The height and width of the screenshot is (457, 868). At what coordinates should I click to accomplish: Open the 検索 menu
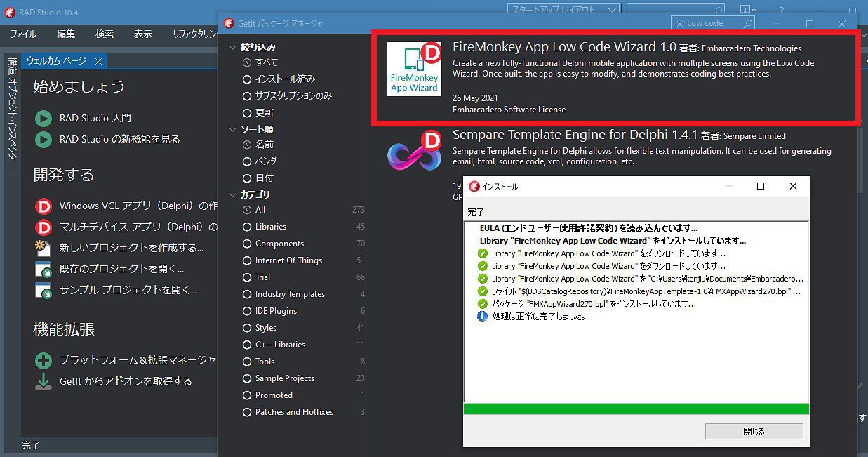click(x=105, y=34)
